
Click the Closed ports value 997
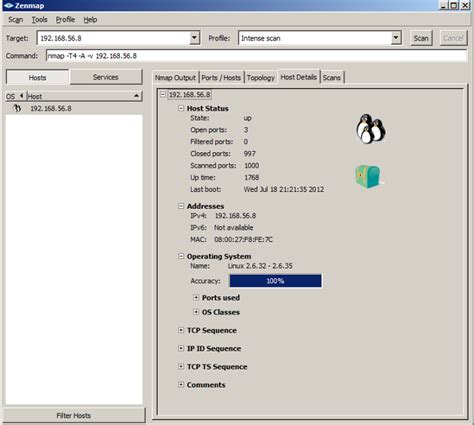(250, 154)
